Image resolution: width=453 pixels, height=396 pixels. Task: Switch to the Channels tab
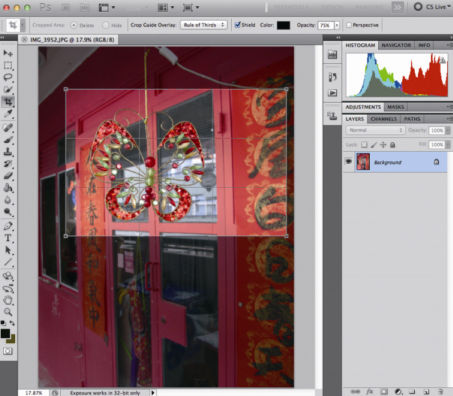pos(384,119)
